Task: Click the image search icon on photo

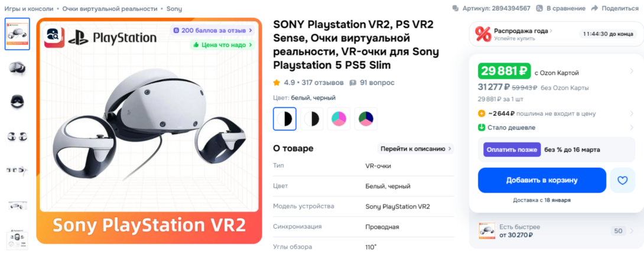Action: [54, 37]
